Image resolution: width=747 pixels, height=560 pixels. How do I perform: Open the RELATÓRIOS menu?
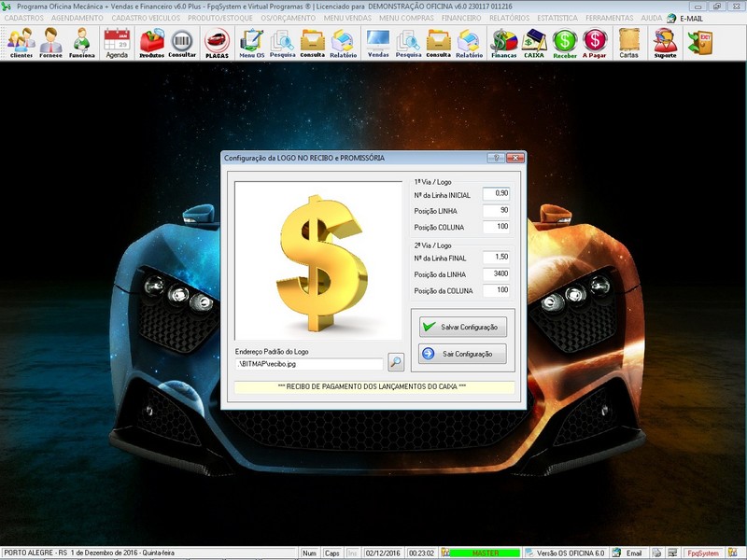[509, 18]
